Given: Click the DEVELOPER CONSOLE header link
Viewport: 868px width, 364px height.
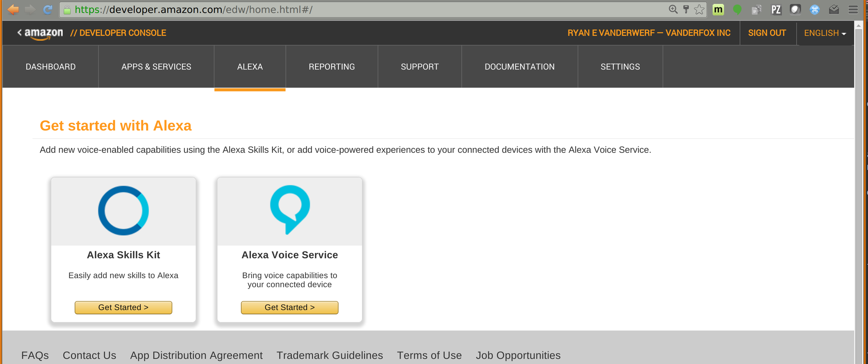Looking at the screenshot, I should point(118,33).
